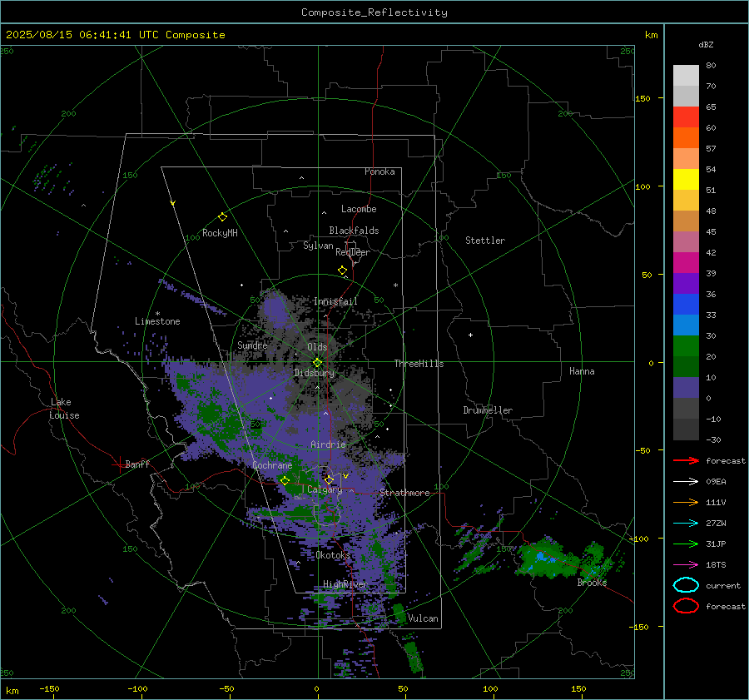Click the red cross marker at Banff

click(119, 464)
